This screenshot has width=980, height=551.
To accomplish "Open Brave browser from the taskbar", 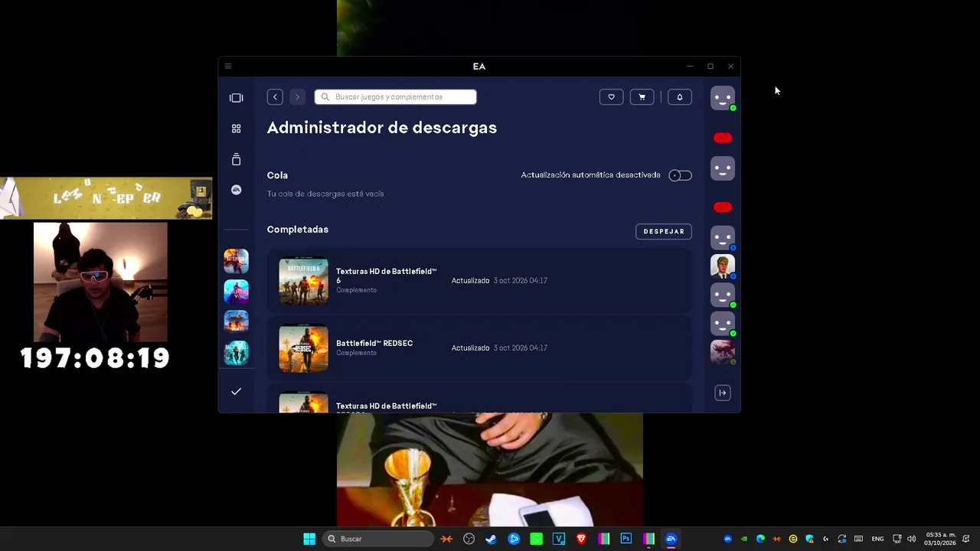I will click(x=581, y=539).
